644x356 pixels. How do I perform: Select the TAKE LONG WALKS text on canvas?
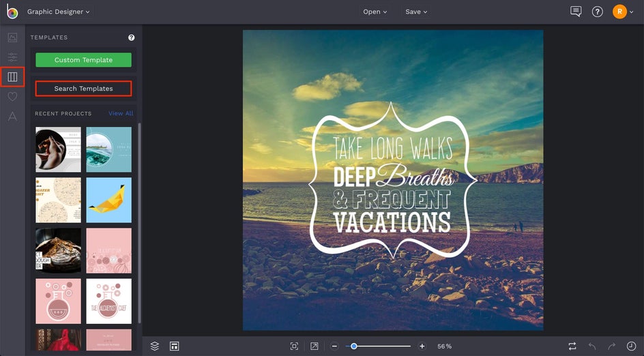point(393,148)
